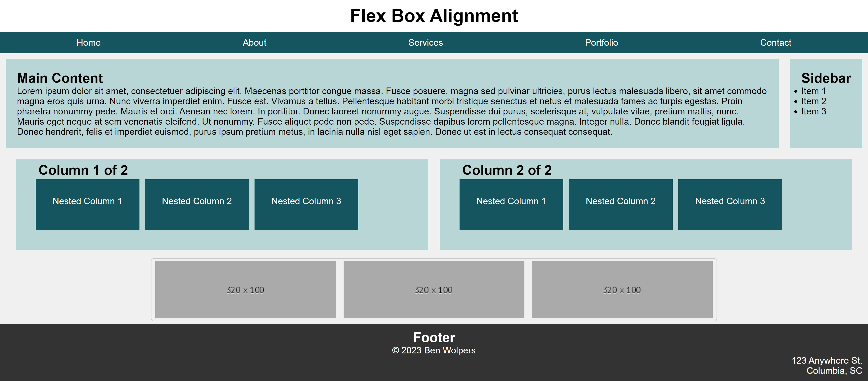
Task: Open the Portfolio section
Action: click(602, 43)
